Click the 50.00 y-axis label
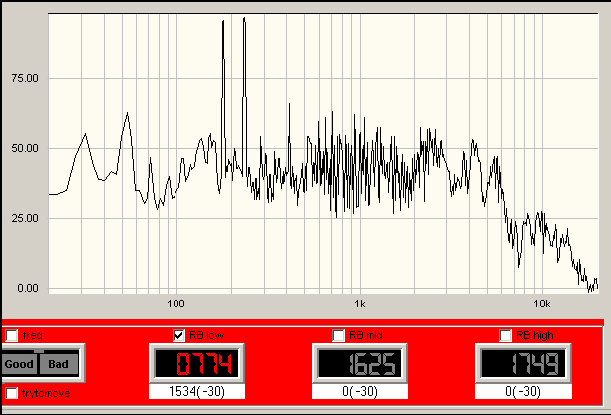This screenshot has height=415, width=611. [25, 148]
